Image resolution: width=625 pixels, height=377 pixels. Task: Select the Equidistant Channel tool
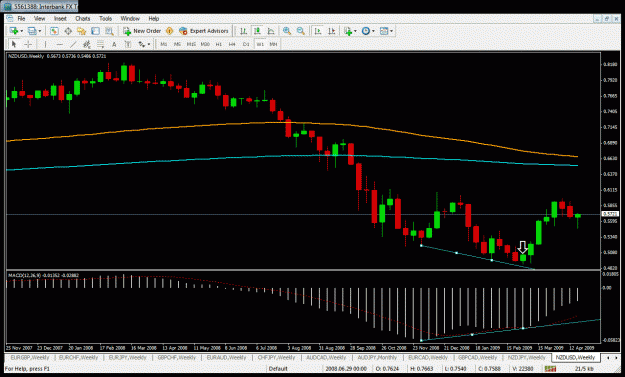(x=86, y=44)
